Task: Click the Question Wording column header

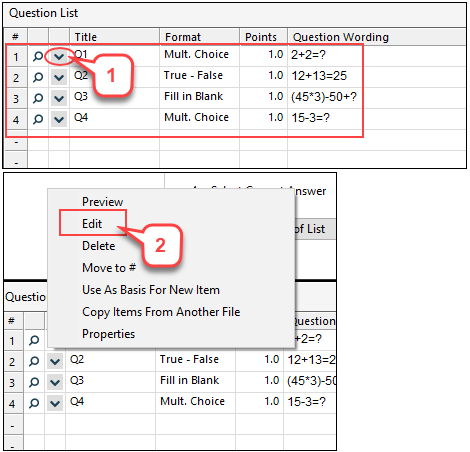Action: coord(341,37)
